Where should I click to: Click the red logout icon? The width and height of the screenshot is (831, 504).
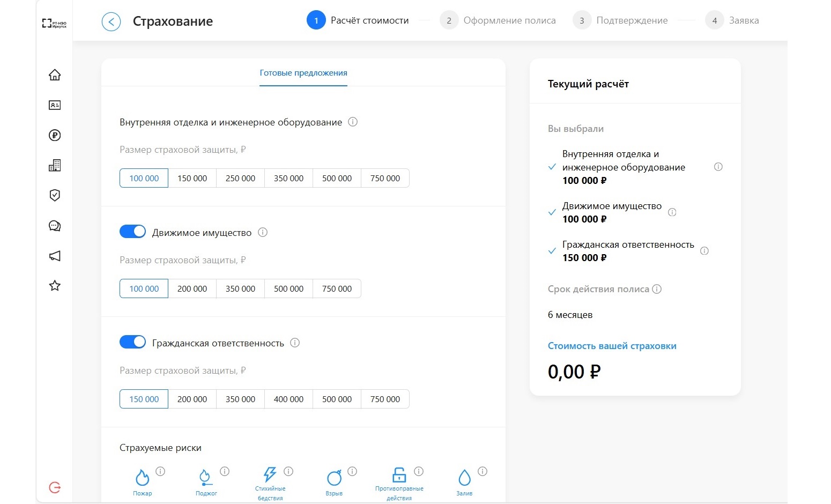pyautogui.click(x=55, y=487)
